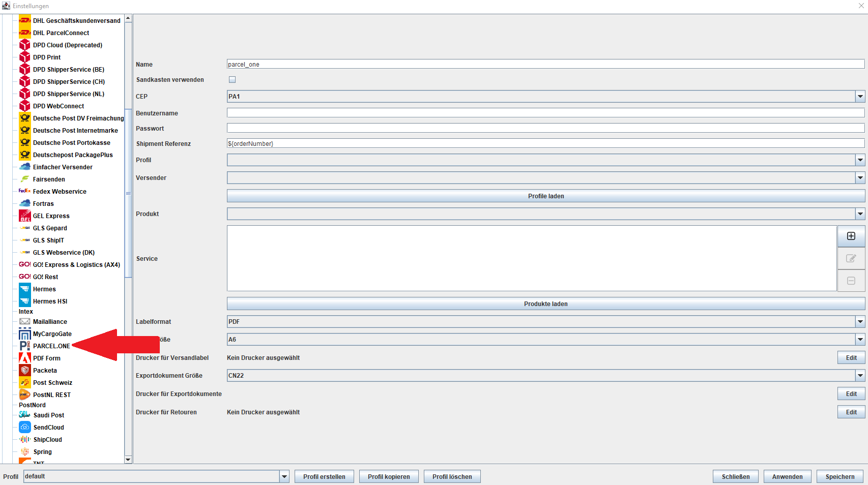Select Spring in the carrier list
The height and width of the screenshot is (485, 868).
[x=43, y=452]
